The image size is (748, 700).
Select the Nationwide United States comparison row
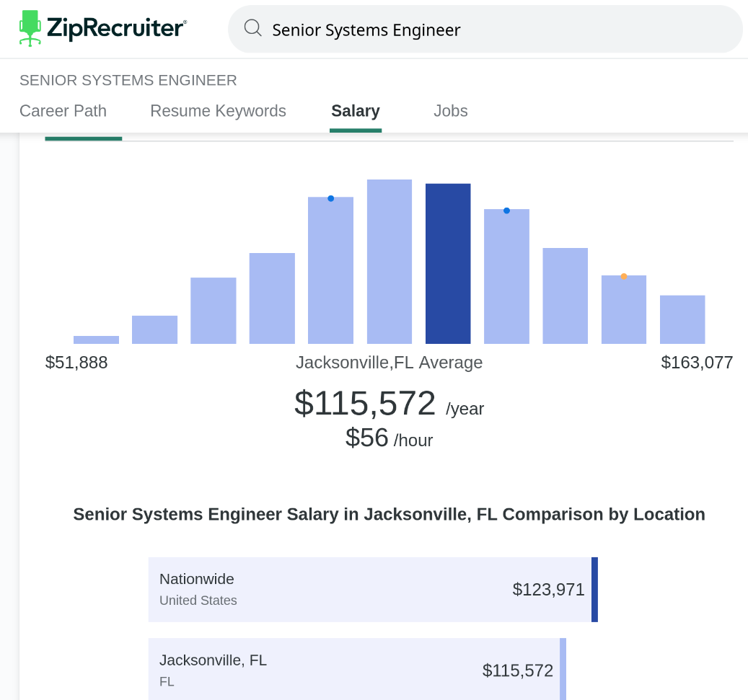(x=373, y=590)
